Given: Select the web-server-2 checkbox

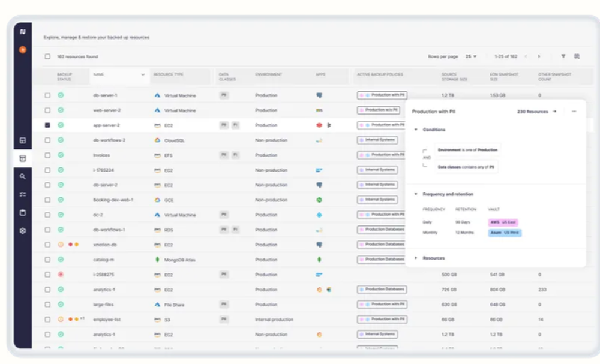Looking at the screenshot, I should pyautogui.click(x=47, y=110).
